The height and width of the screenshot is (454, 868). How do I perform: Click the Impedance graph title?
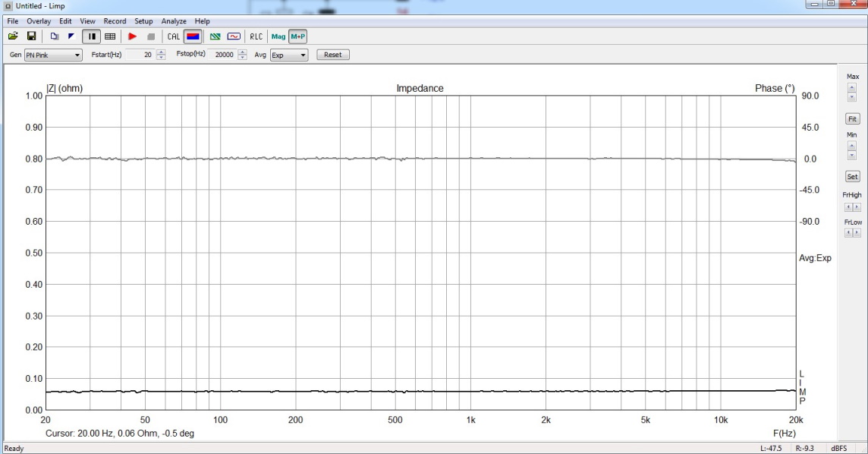(420, 89)
